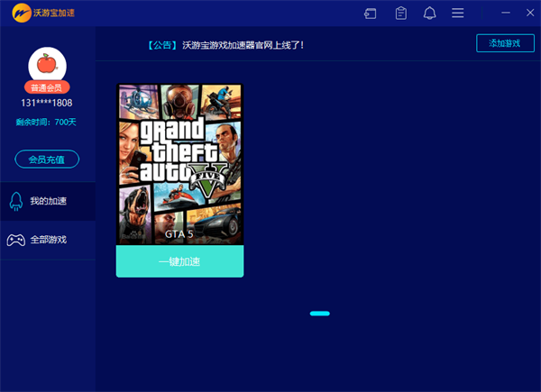The width and height of the screenshot is (541, 392).
Task: Click the 添加游戏 button
Action: (505, 43)
